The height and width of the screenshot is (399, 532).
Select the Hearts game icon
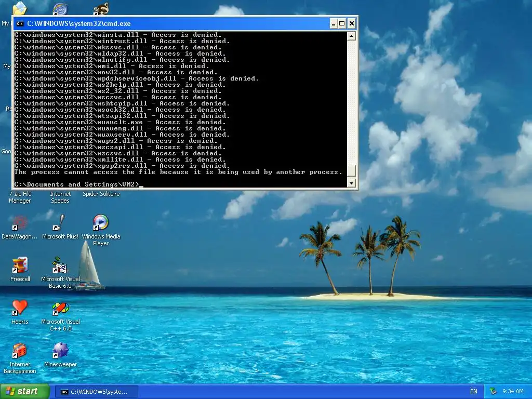pos(20,312)
